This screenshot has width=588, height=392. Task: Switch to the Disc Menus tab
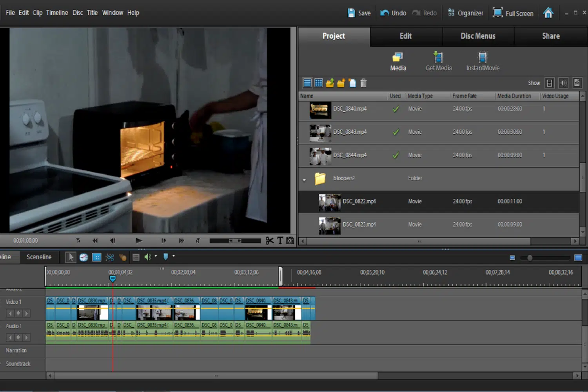click(x=478, y=36)
